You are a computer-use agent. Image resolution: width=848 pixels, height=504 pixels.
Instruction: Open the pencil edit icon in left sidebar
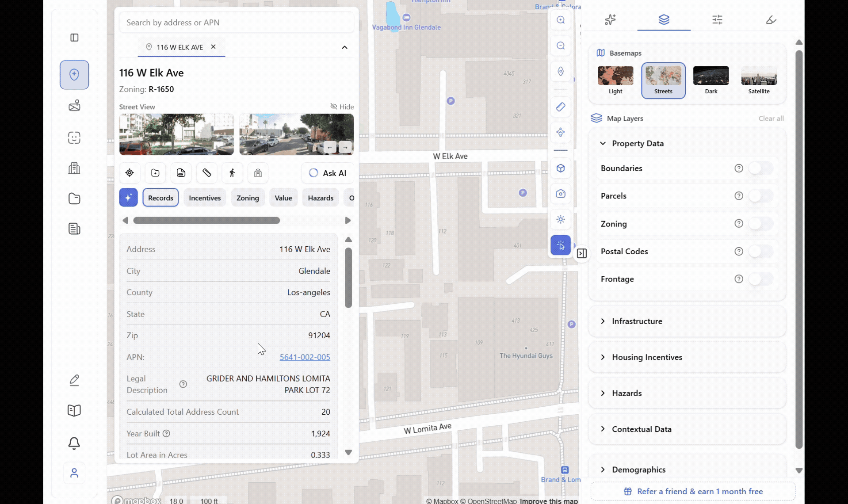click(74, 380)
